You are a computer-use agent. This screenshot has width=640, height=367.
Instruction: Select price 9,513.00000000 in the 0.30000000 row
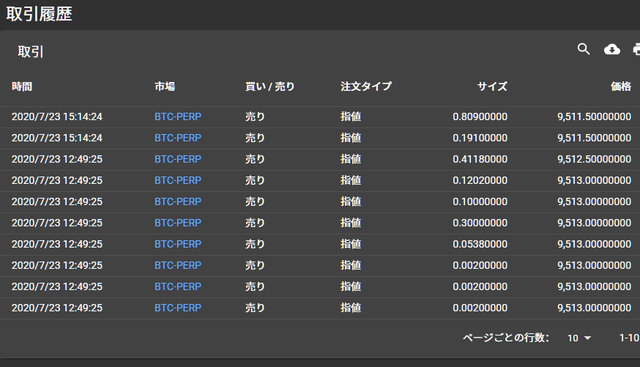click(x=594, y=223)
